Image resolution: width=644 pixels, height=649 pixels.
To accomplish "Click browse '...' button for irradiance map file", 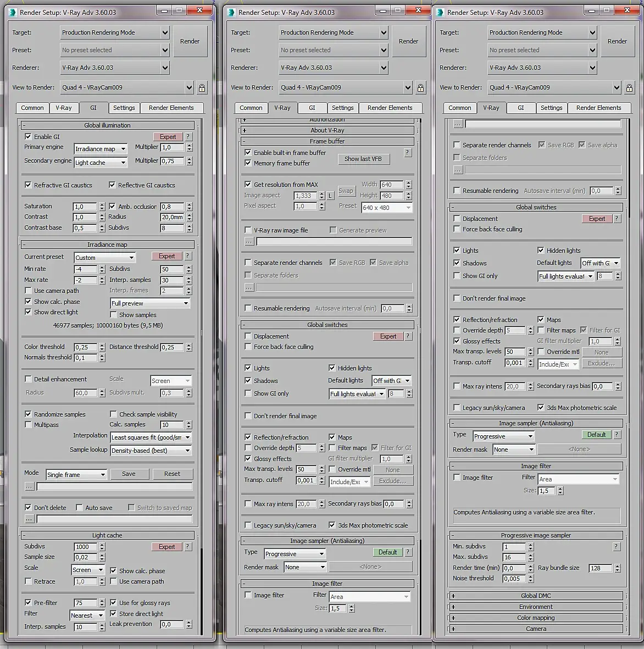I will [x=29, y=486].
